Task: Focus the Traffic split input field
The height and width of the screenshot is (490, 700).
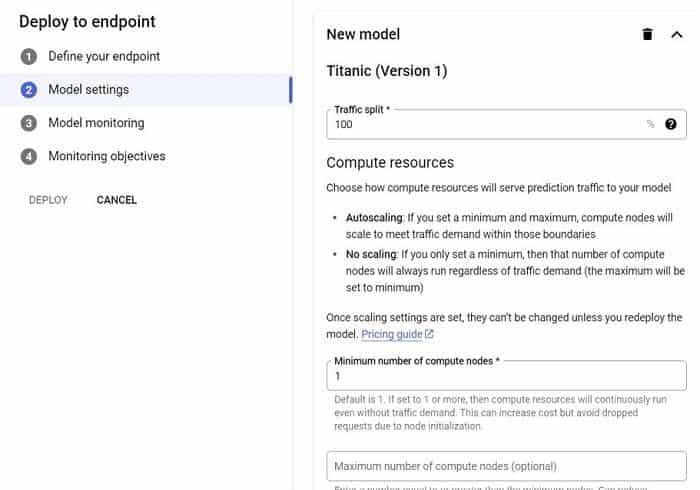Action: coord(485,125)
